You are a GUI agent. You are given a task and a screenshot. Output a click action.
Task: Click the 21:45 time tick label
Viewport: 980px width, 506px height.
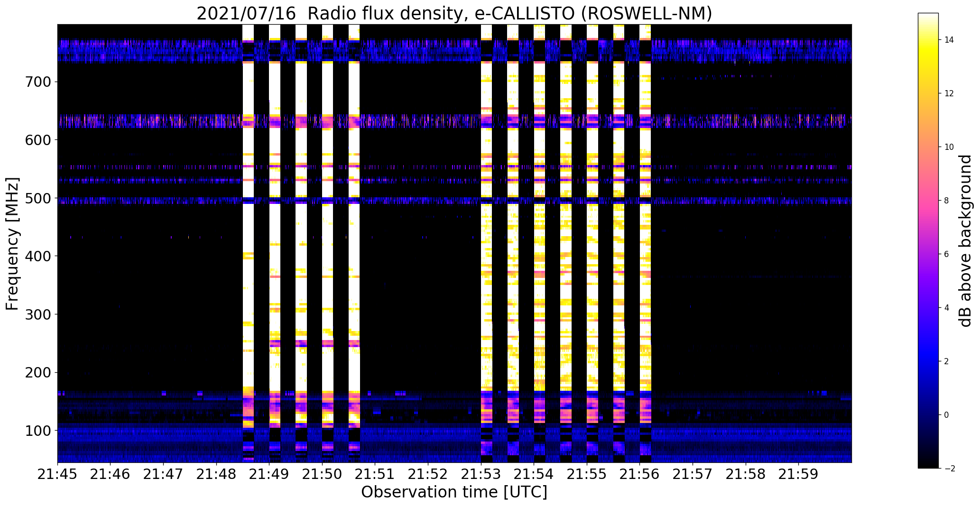click(x=57, y=474)
